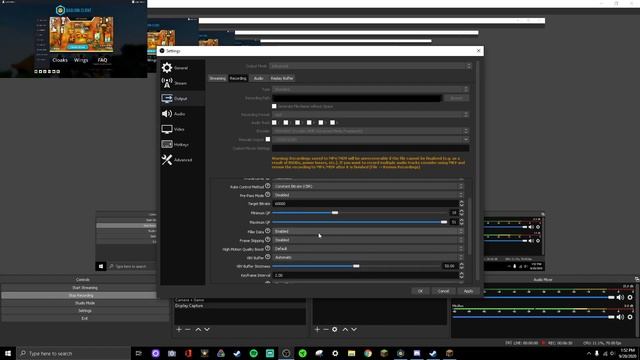
Task: Toggle Audio Track 5 checkbox
Action: tap(321, 122)
